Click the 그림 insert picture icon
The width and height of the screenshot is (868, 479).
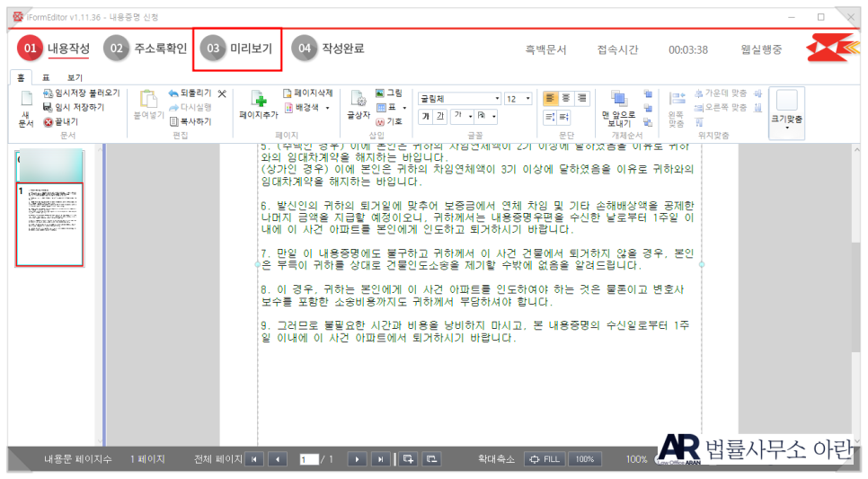[389, 93]
